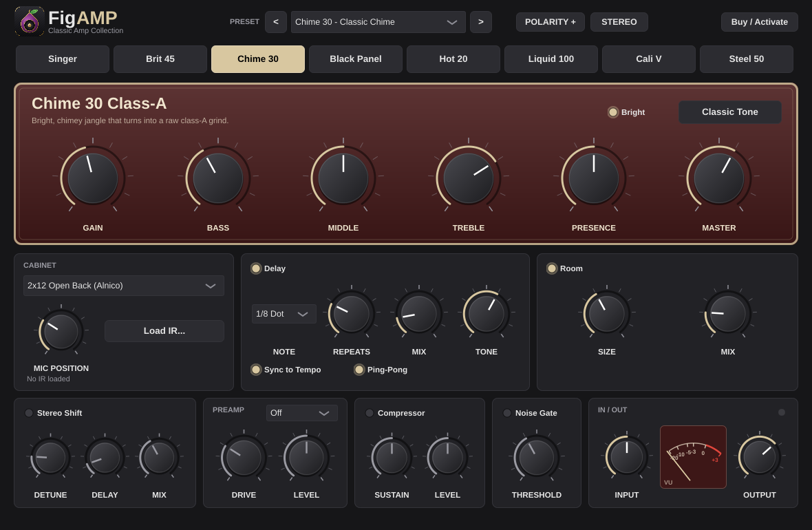This screenshot has height=530, width=812.
Task: Go to the previous preset arrow
Action: [x=276, y=22]
